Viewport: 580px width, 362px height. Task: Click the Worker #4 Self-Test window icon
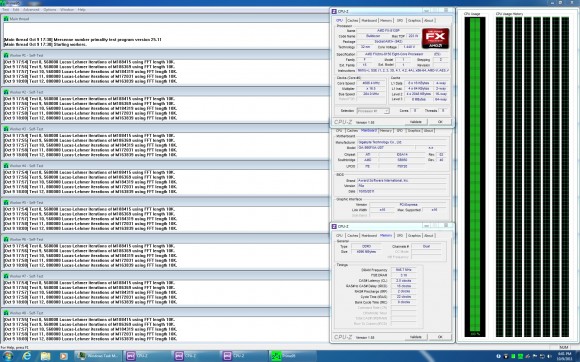6,166
